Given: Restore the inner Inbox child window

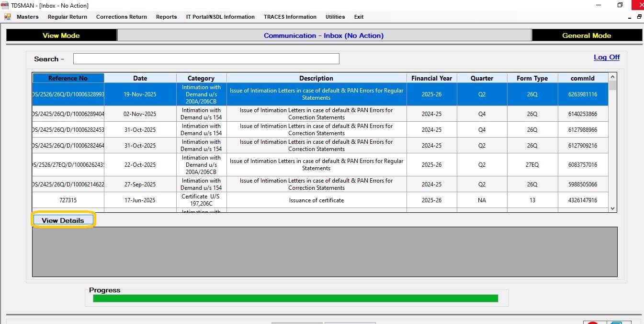Looking at the screenshot, I should pyautogui.click(x=639, y=17).
